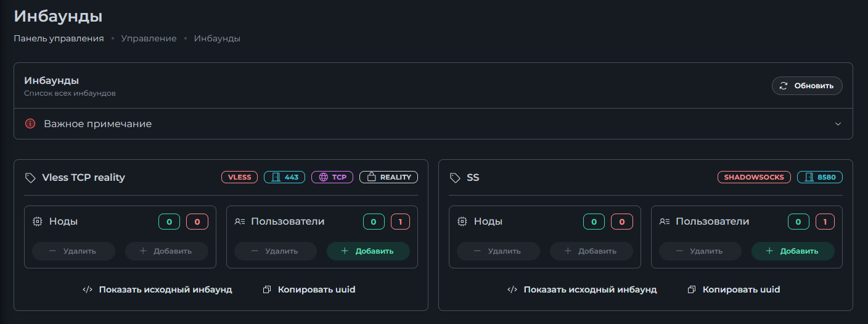The image size is (868, 324).
Task: Show the source inbound for Vless TCP reality
Action: (x=157, y=289)
